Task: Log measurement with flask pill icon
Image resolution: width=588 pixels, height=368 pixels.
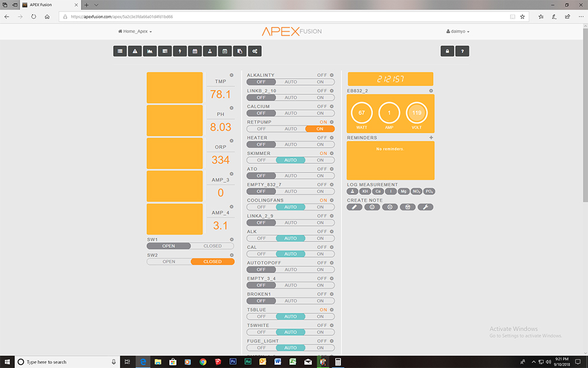Action: (353, 191)
